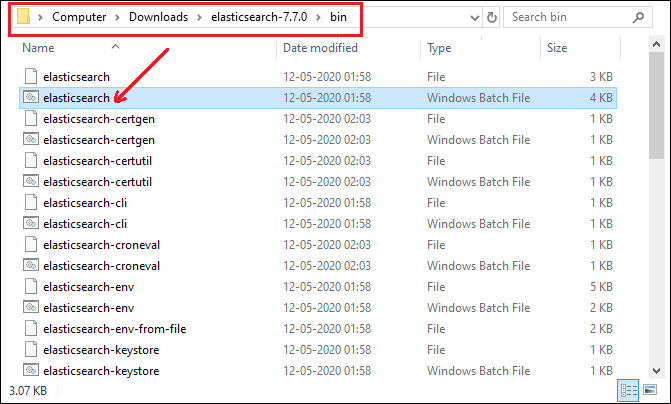
Task: Select elasticsearch plain file icon (3 KB)
Action: (31, 76)
